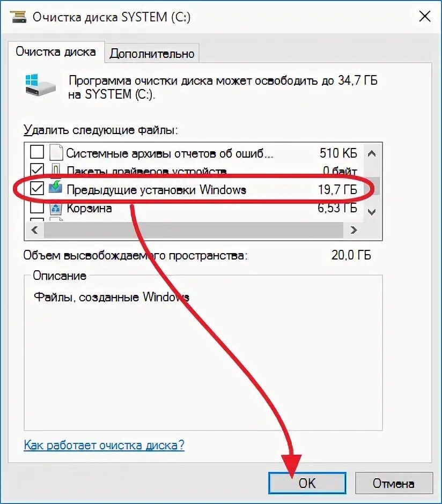
Task: Click file list scroll down arrow
Action: click(372, 212)
